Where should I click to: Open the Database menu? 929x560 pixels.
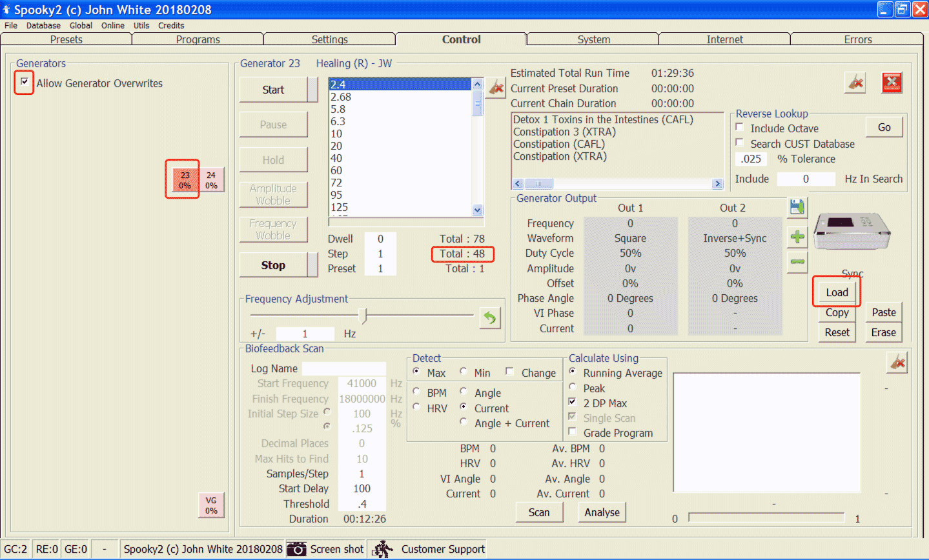click(x=43, y=26)
